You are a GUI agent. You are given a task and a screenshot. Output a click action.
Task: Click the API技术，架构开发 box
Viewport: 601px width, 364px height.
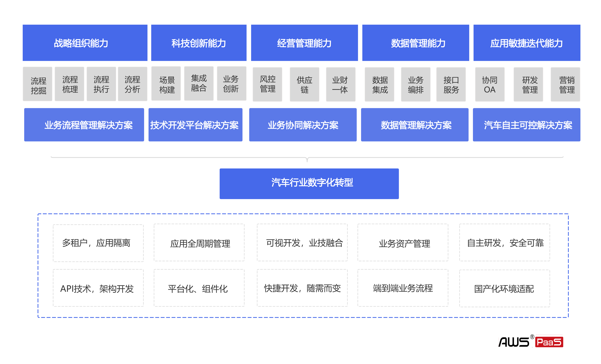coord(98,288)
